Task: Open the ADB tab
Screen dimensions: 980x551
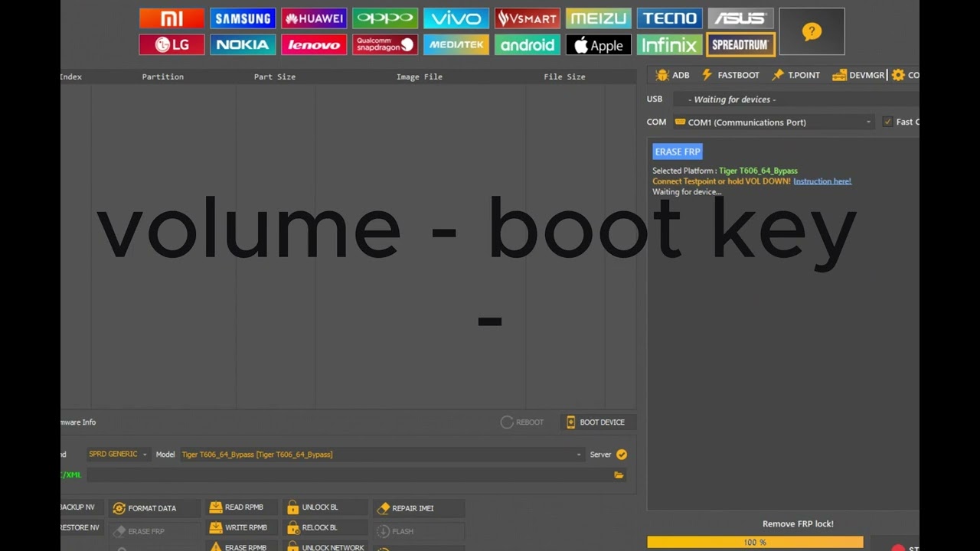Action: click(x=673, y=75)
